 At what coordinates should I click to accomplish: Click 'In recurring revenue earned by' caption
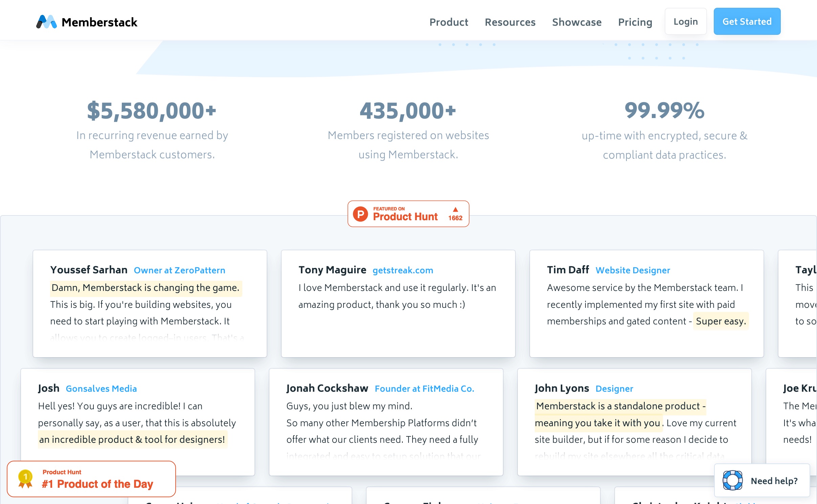[x=152, y=135]
